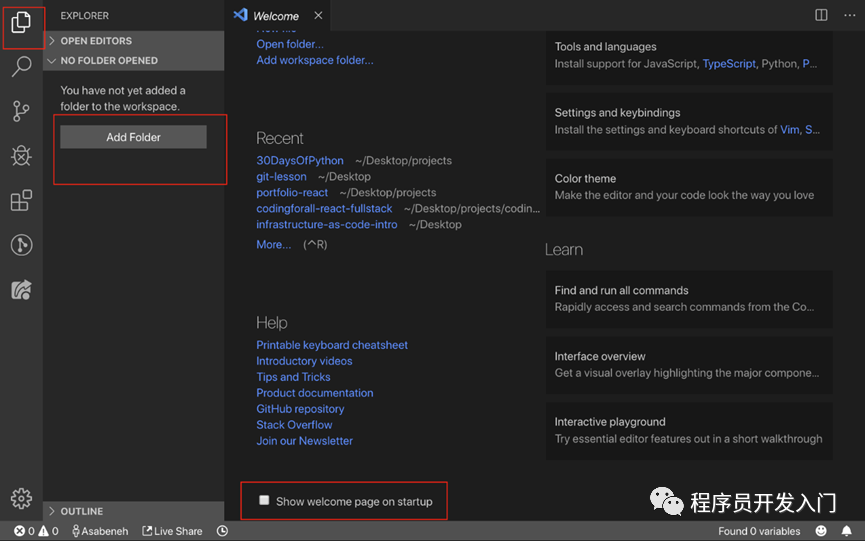
Task: Open Printable keyboard cheatsheet link
Action: pyautogui.click(x=332, y=345)
